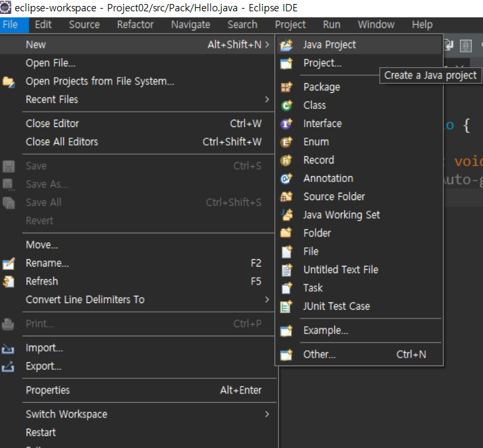
Task: Select Other... label with Ctrl+N
Action: pos(320,355)
